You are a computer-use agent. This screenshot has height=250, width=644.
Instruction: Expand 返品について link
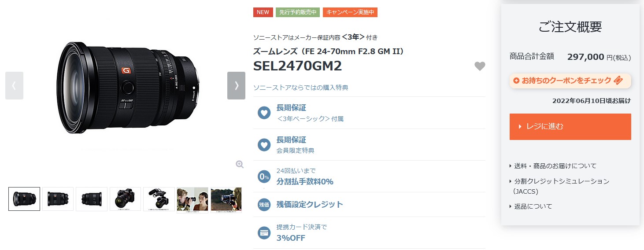pos(531,206)
